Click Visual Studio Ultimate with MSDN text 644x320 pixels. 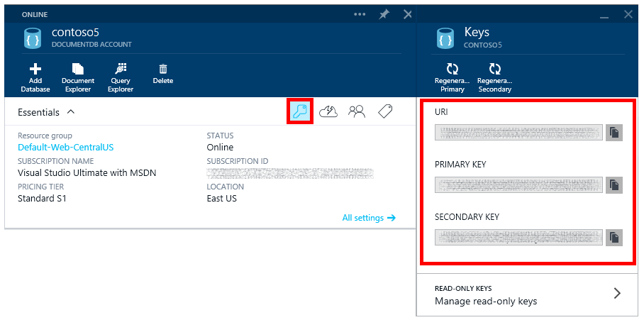(x=87, y=173)
